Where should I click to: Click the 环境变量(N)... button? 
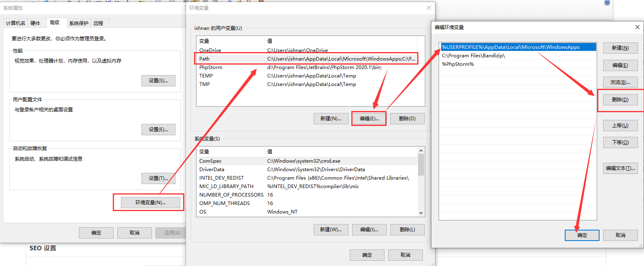[150, 203]
